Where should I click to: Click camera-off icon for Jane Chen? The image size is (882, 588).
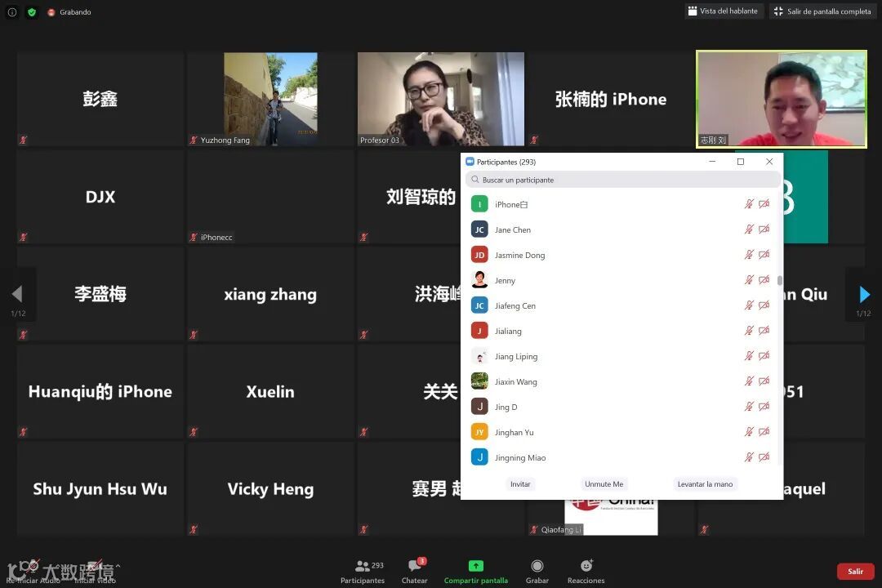(x=764, y=229)
